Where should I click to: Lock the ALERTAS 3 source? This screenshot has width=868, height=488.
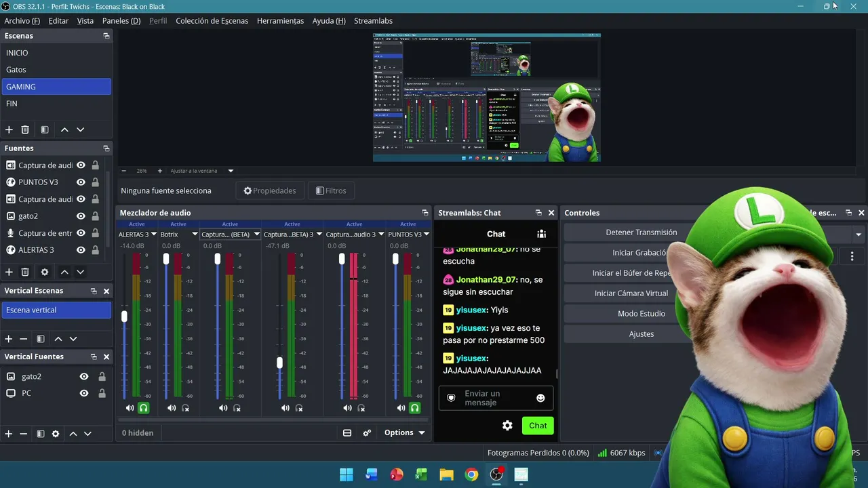[x=96, y=250]
